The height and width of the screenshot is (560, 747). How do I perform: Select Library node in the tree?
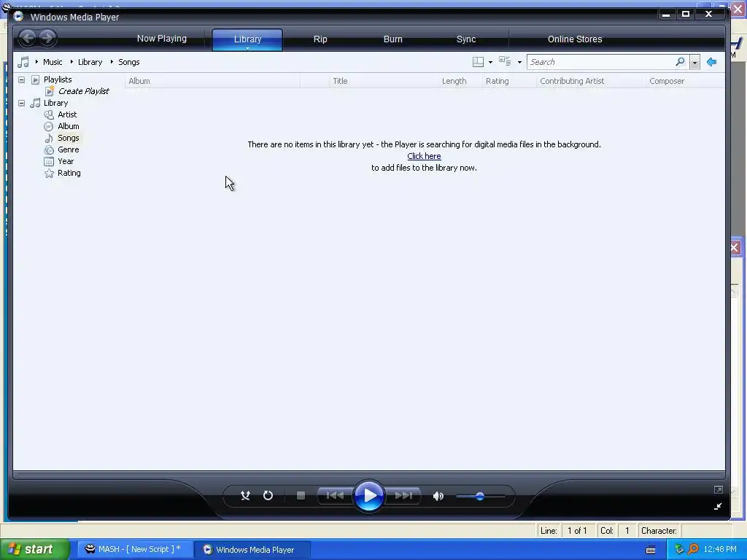(55, 103)
